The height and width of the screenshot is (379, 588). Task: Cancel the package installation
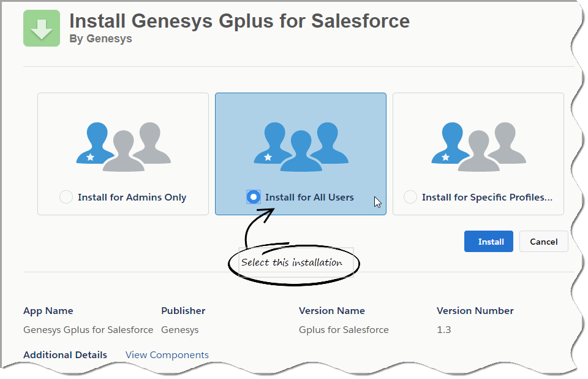pyautogui.click(x=544, y=241)
